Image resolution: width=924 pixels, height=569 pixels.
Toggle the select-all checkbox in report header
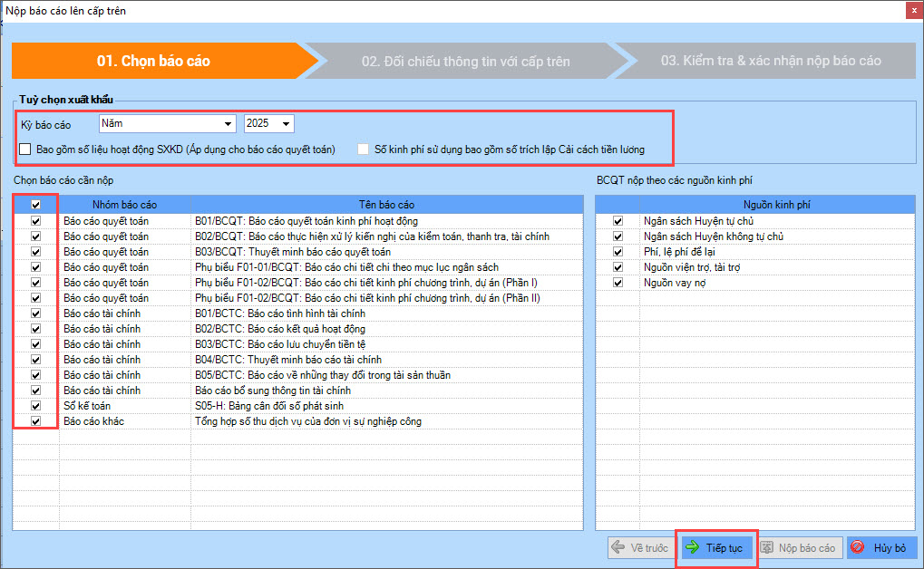pyautogui.click(x=36, y=205)
